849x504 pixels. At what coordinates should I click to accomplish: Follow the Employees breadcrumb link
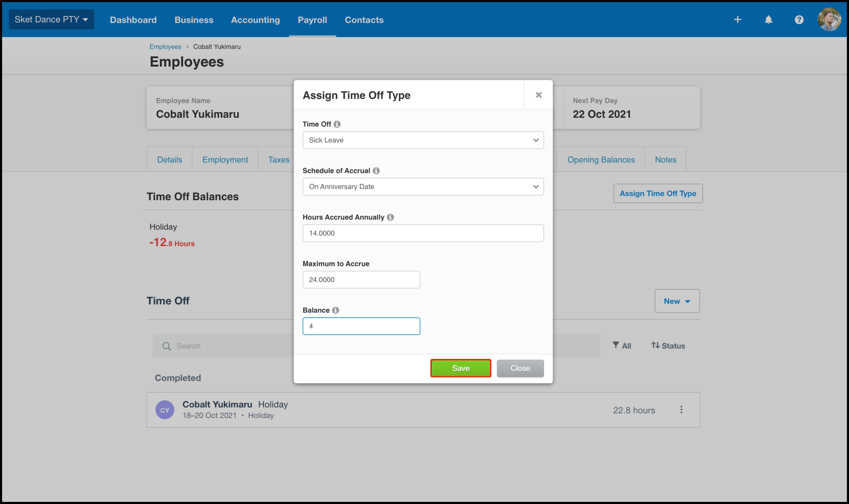pyautogui.click(x=165, y=47)
